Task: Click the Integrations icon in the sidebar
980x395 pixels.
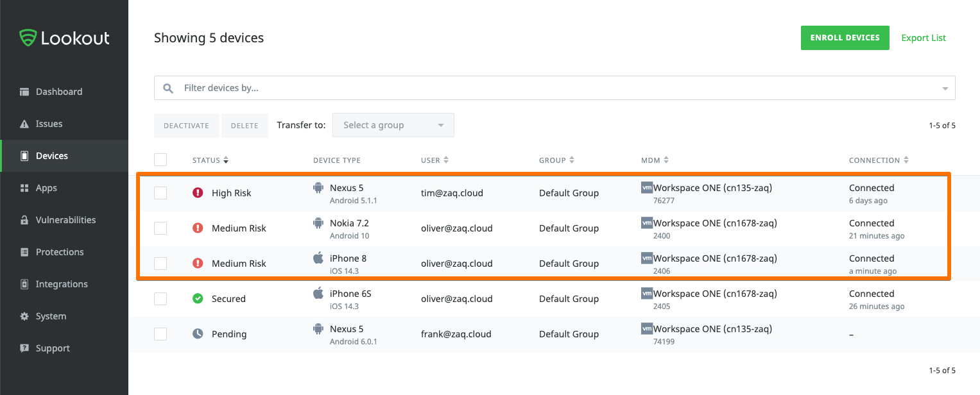Action: click(x=24, y=284)
